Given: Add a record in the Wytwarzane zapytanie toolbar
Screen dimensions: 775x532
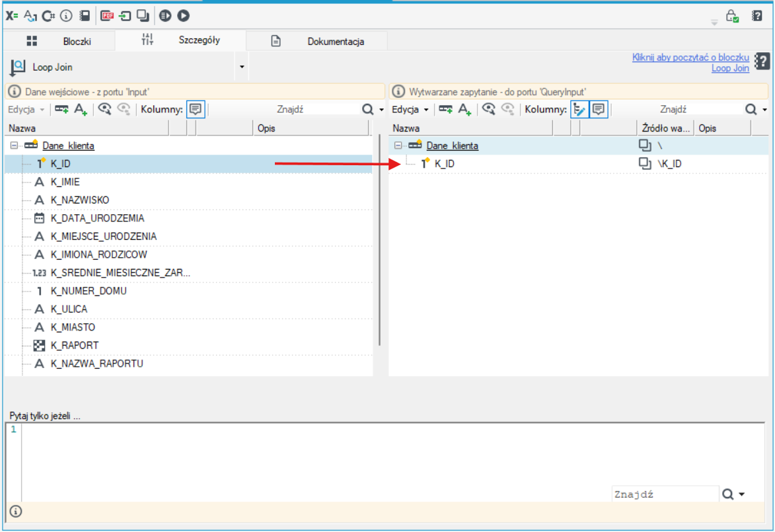Looking at the screenshot, I should 446,109.
